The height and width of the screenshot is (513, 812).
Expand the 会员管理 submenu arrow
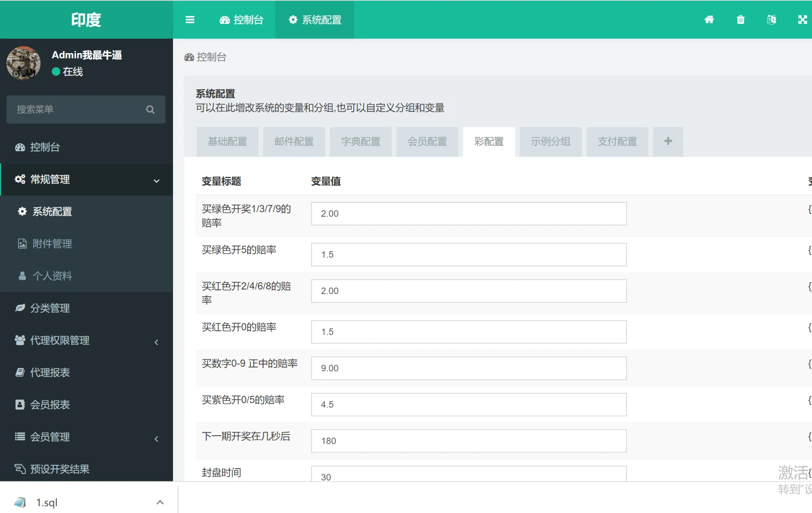pyautogui.click(x=157, y=439)
